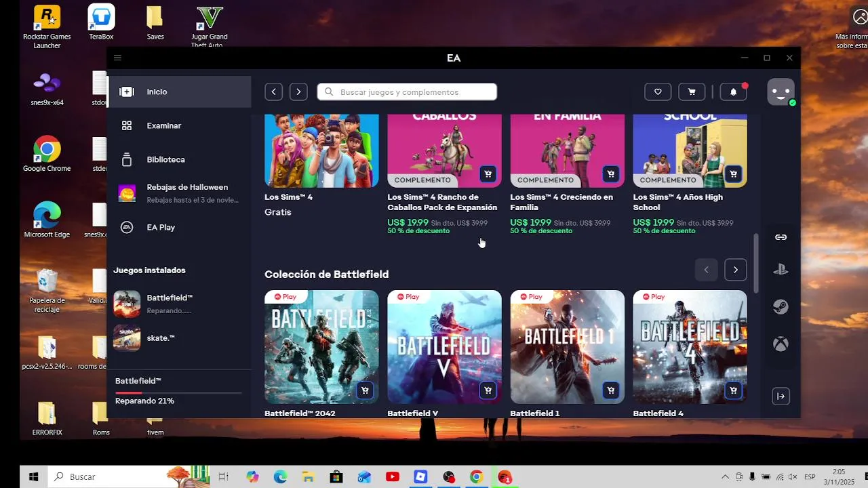
Task: Open Microsoft Edge desktop shortcut
Action: coord(47,220)
